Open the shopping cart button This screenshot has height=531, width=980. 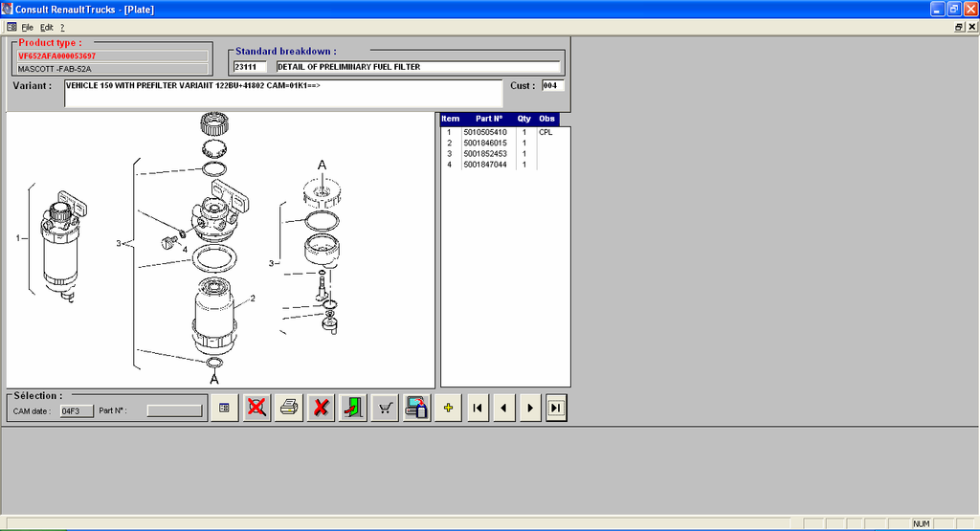(x=385, y=408)
